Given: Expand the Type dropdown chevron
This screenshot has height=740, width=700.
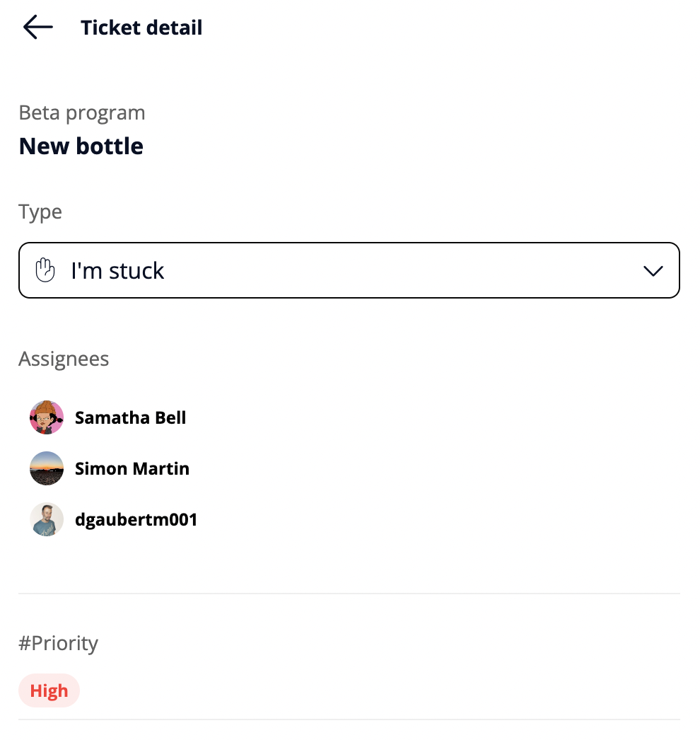Looking at the screenshot, I should click(653, 270).
